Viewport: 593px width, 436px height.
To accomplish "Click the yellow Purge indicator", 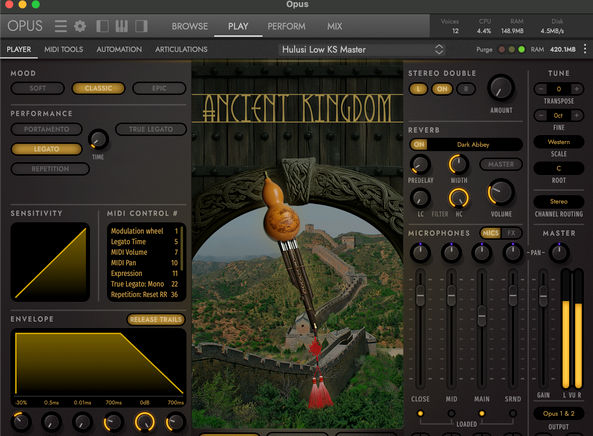I will click(x=512, y=50).
